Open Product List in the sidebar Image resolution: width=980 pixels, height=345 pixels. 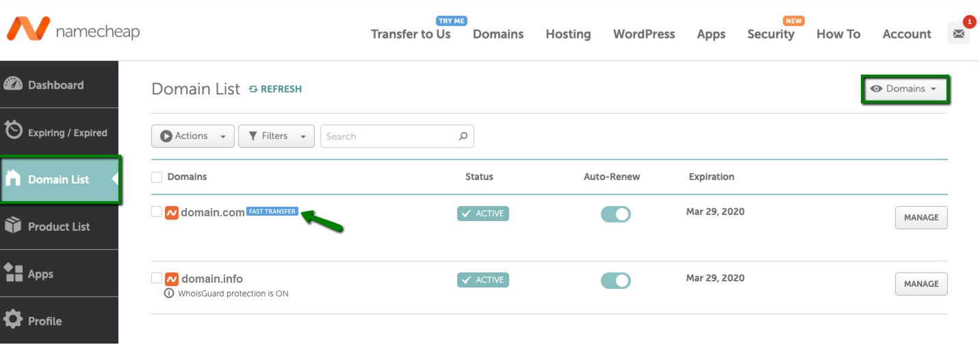[59, 227]
